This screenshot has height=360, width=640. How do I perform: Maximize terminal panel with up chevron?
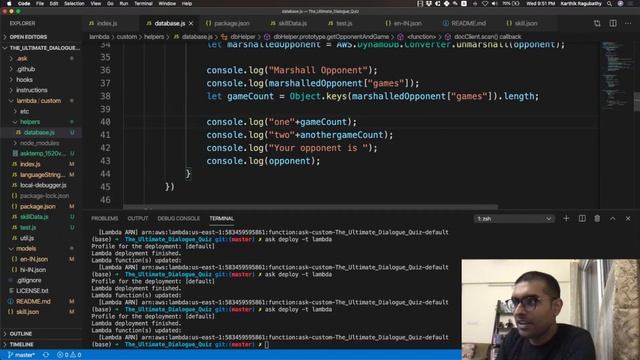(x=613, y=219)
